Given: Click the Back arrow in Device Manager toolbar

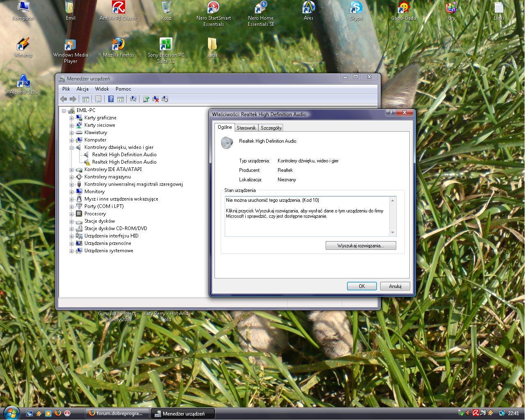Looking at the screenshot, I should [64, 99].
